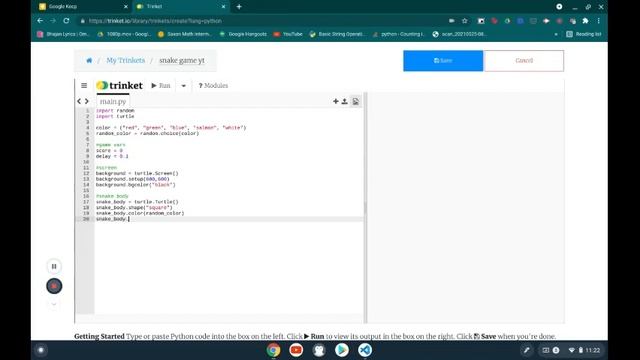Open the Run options dropdown arrow
Viewport: 640px width, 360px height.
pyautogui.click(x=184, y=86)
